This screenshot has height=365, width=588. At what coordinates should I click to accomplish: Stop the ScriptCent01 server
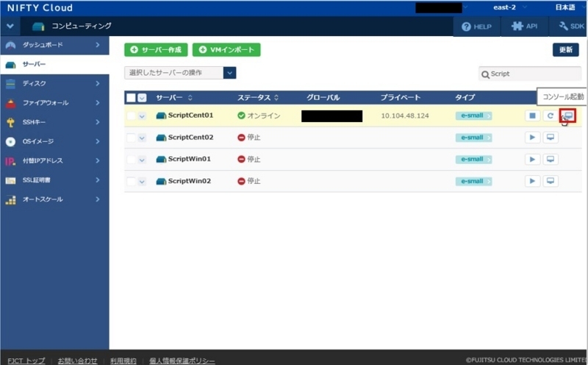click(x=532, y=116)
